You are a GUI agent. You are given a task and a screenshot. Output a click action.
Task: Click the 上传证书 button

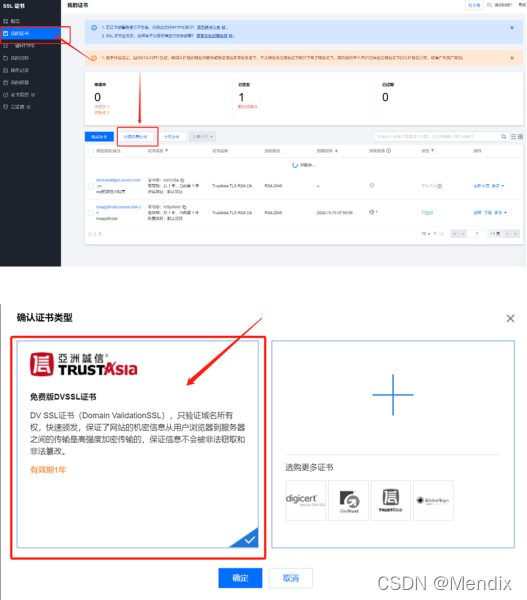[171, 137]
